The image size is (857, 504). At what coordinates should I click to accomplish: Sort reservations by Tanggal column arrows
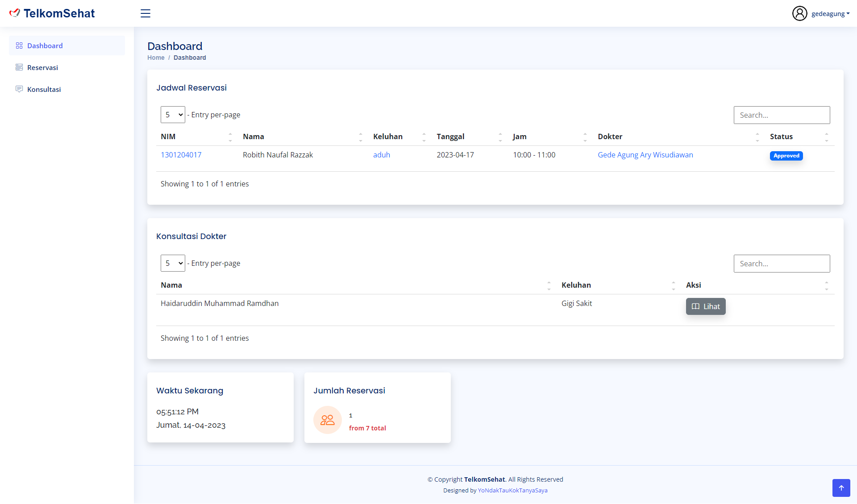[500, 137]
